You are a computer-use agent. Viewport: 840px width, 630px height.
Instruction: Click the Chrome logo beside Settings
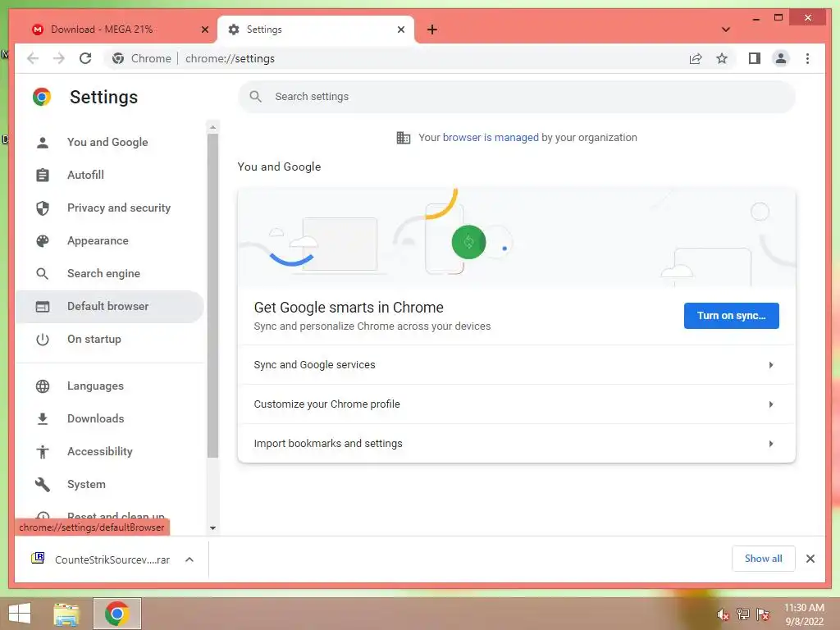point(42,97)
